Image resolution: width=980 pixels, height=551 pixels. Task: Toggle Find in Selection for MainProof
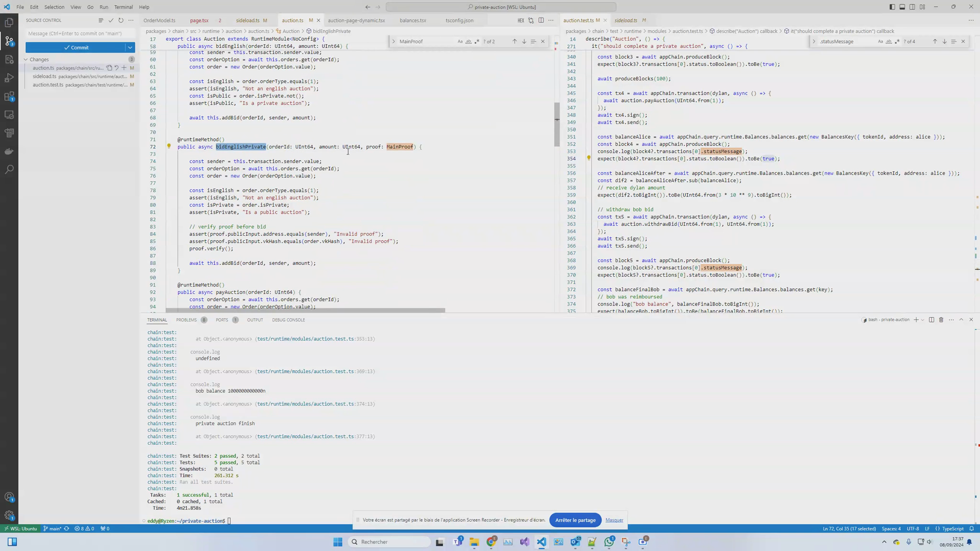(533, 42)
